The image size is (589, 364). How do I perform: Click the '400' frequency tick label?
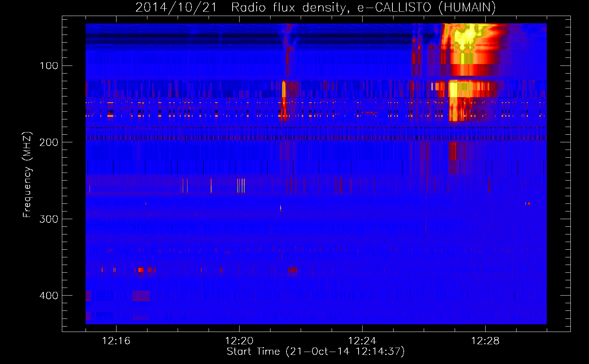[49, 295]
